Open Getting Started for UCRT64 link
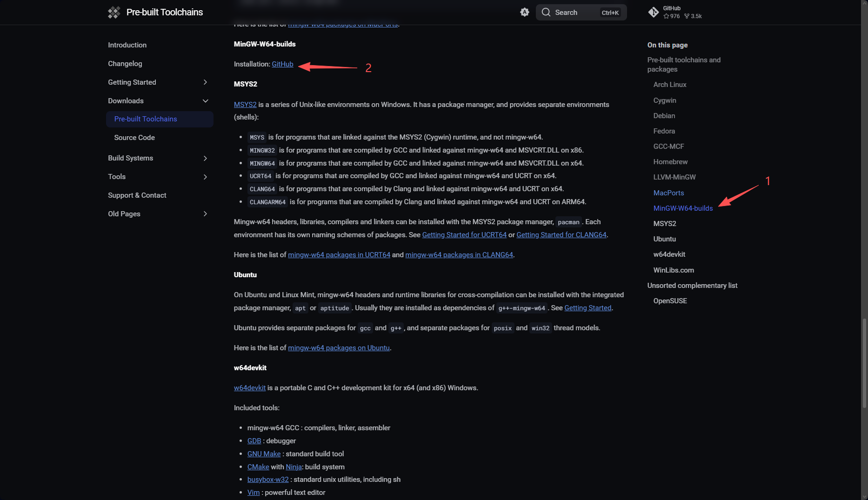The image size is (868, 500). click(x=464, y=235)
